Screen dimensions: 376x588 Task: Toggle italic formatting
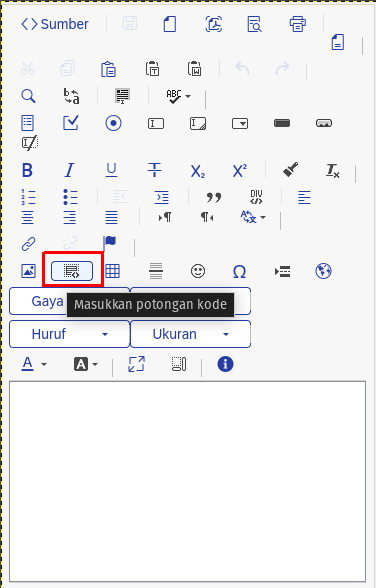pyautogui.click(x=70, y=171)
